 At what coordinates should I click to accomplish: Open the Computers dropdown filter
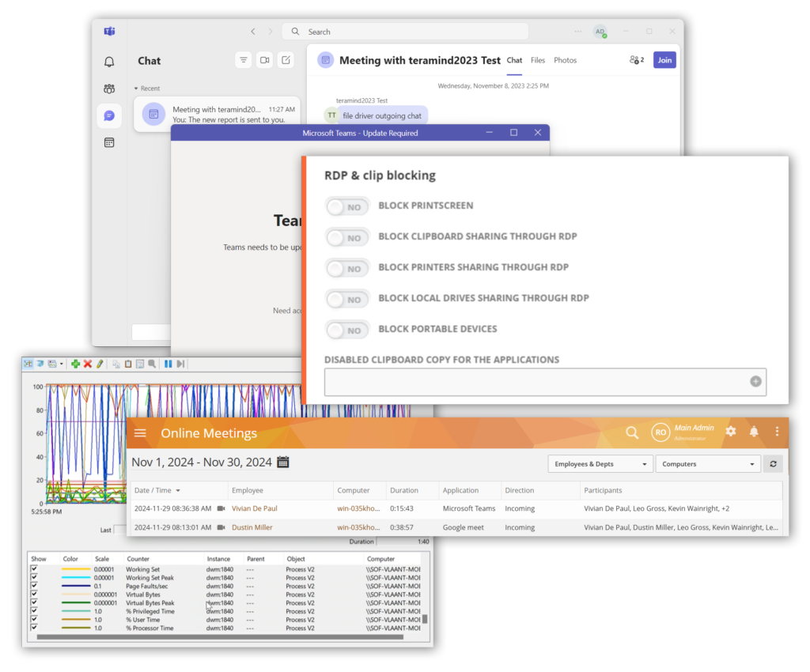pos(707,464)
